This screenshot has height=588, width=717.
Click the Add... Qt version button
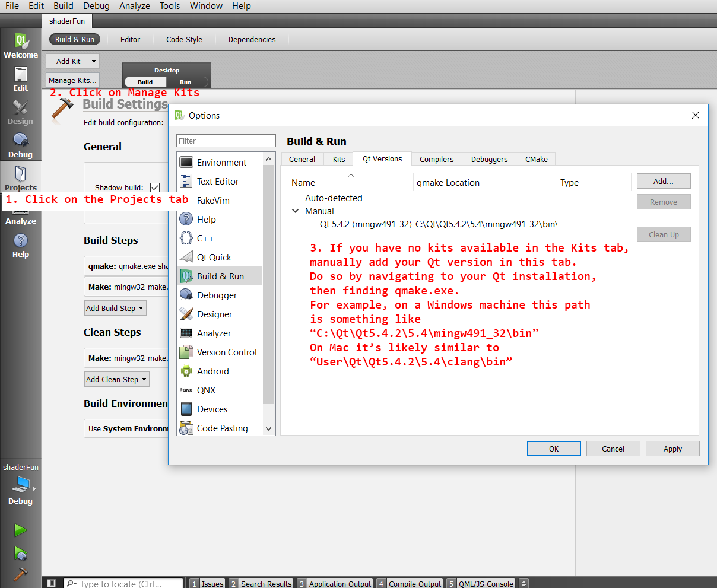pyautogui.click(x=664, y=181)
